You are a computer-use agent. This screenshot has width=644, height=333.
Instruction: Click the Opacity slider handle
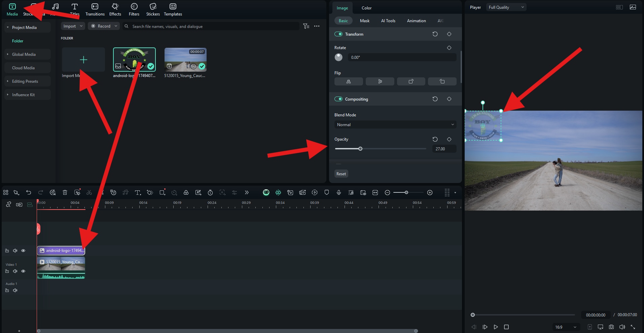click(x=360, y=149)
